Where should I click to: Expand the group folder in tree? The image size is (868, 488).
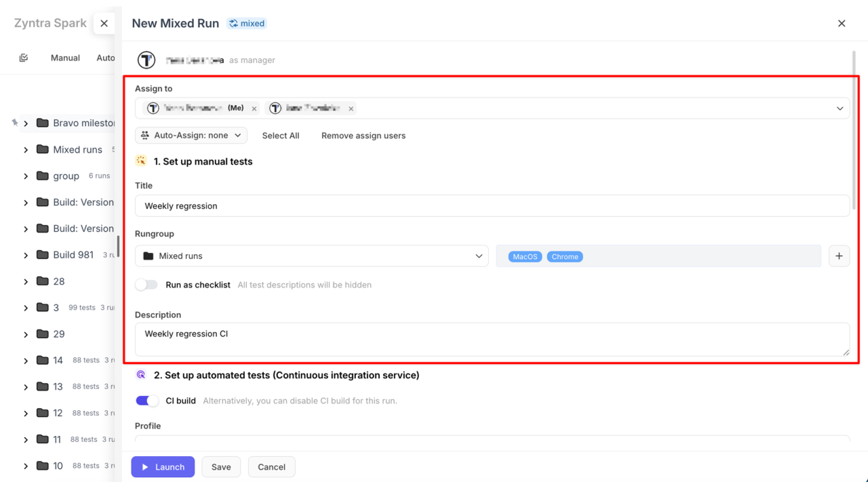click(26, 176)
